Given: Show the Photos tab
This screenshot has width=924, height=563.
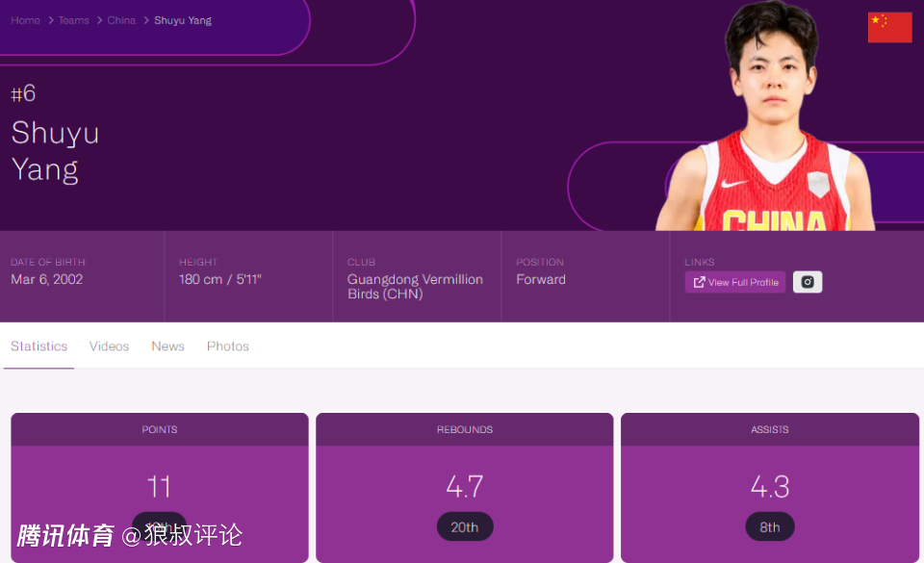Looking at the screenshot, I should [228, 346].
